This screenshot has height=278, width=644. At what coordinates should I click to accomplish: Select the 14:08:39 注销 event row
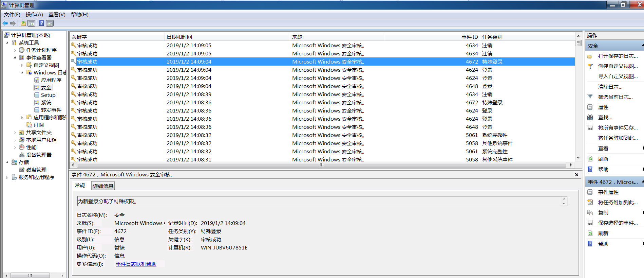322,94
